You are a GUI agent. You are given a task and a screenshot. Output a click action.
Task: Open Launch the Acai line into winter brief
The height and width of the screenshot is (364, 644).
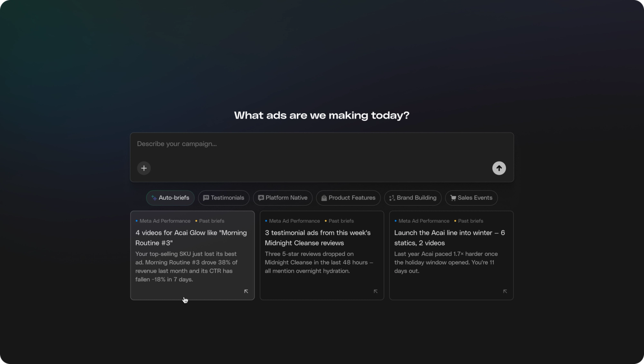451,255
